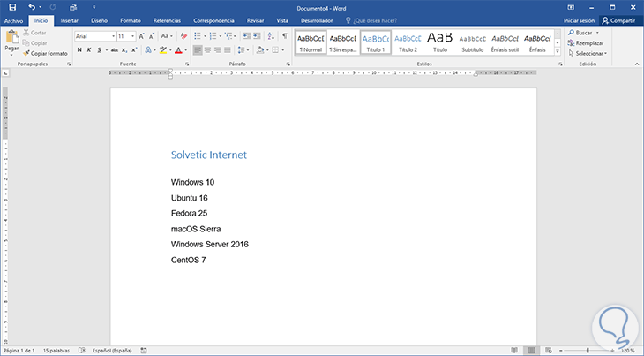Decrease font size with the smaller A
644x356 pixels.
[x=151, y=36]
